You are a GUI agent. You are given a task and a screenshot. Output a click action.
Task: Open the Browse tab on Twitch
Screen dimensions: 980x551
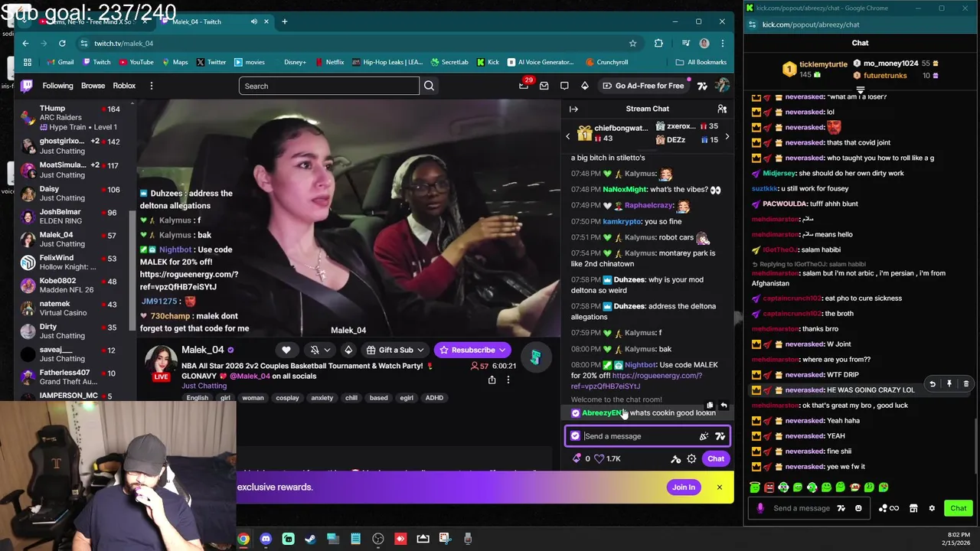93,86
